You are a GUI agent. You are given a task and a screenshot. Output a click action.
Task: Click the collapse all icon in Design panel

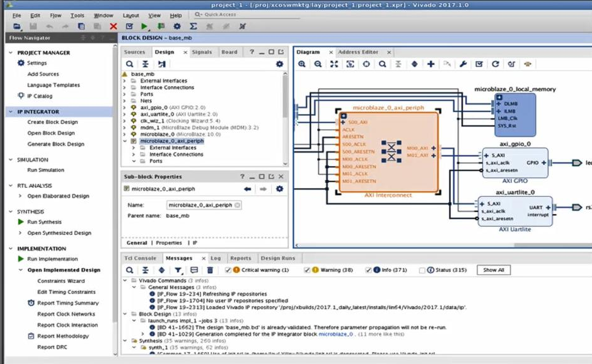pyautogui.click(x=146, y=64)
